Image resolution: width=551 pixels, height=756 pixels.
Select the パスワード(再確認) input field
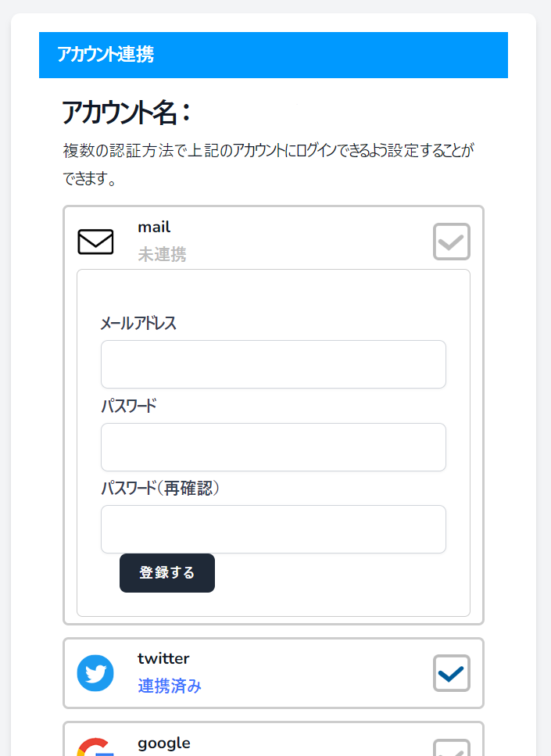pos(273,529)
